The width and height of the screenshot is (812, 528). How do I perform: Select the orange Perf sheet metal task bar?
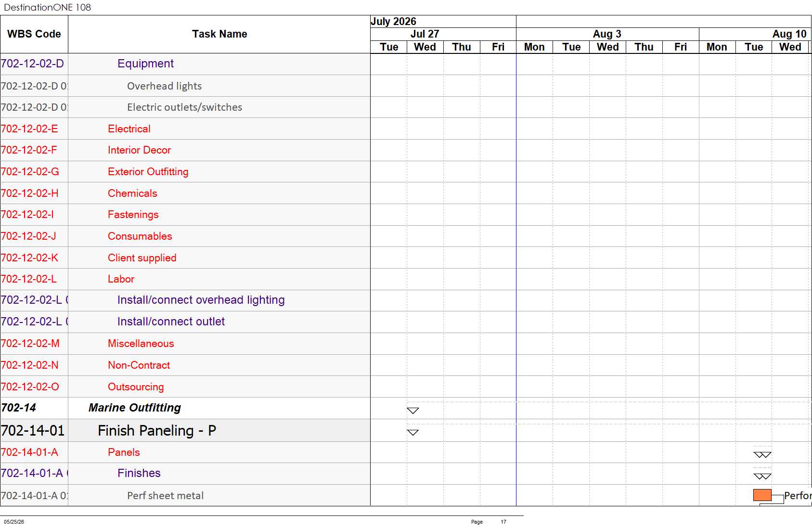(762, 495)
